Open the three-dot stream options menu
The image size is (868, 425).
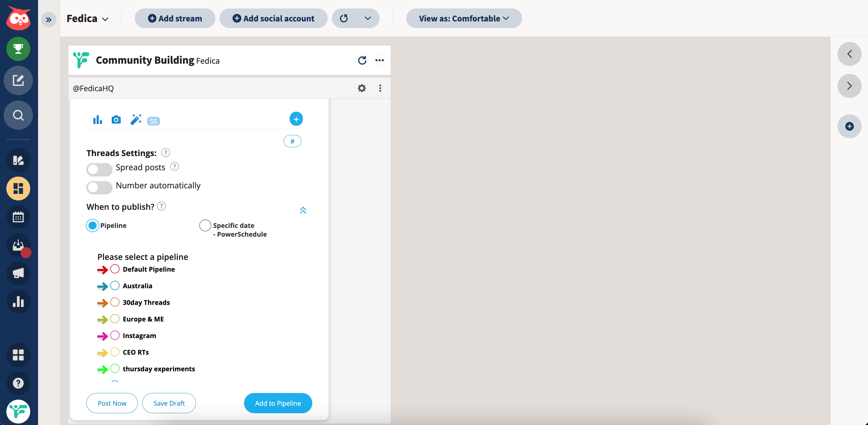(379, 60)
